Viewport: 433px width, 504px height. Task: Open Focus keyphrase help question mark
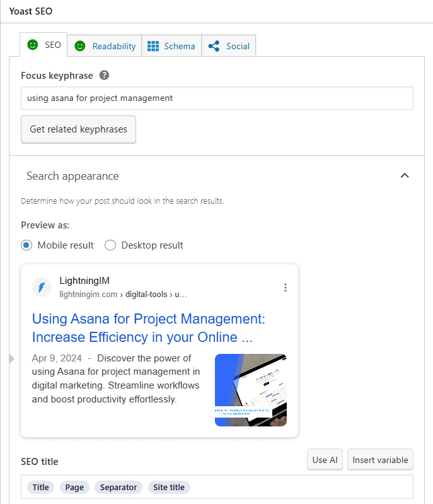click(104, 75)
